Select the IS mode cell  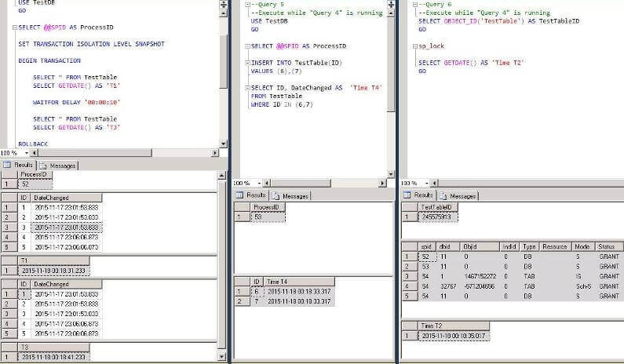coord(583,276)
